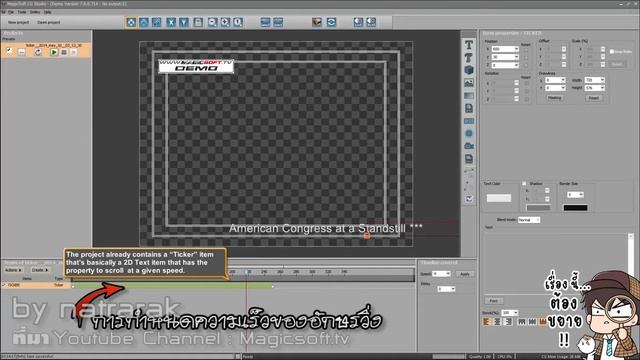Toggle the ticker project checkbox in the project list
640x360 pixels.
[x=9, y=51]
